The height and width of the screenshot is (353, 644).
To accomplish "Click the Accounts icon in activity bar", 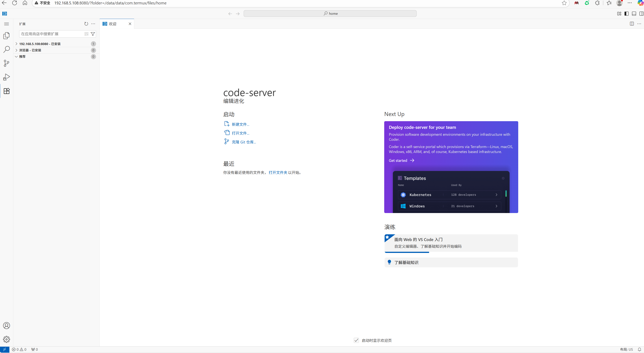I will tap(7, 326).
